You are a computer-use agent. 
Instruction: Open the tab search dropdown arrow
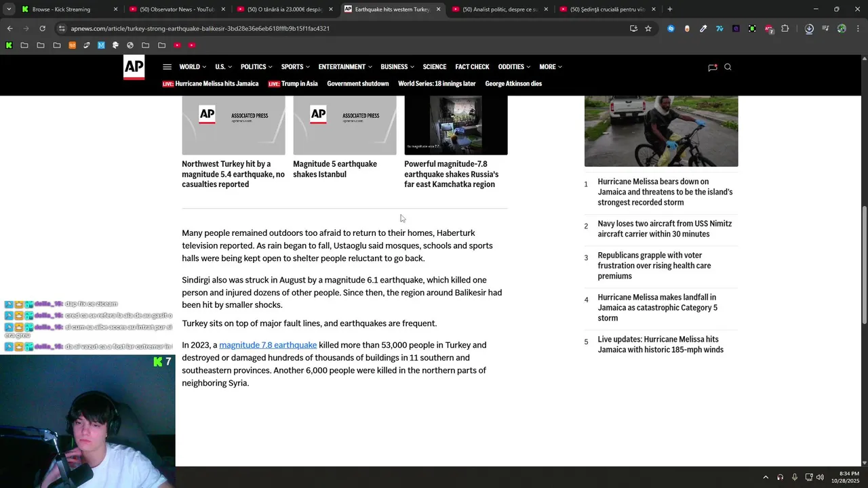9,9
